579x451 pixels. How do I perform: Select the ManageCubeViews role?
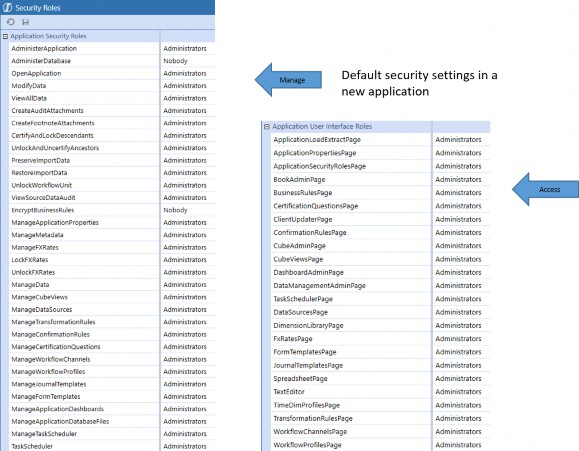coord(40,297)
